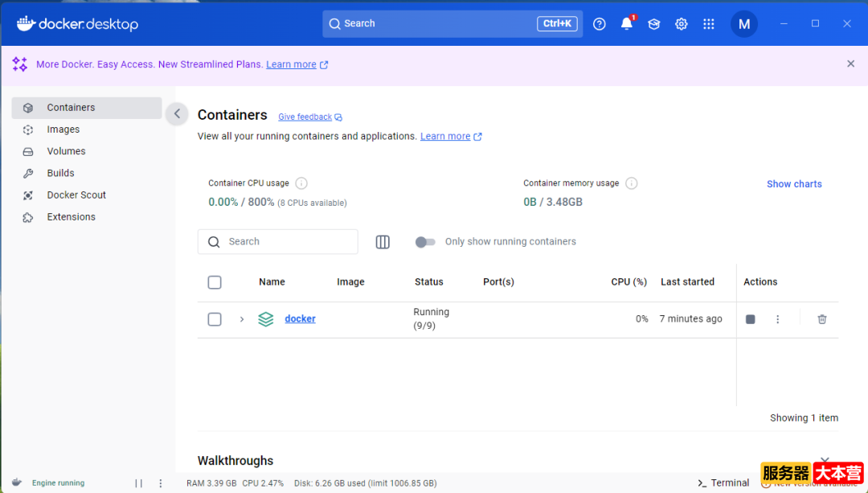Image resolution: width=868 pixels, height=493 pixels.
Task: Click the Give feedback link
Action: [305, 117]
